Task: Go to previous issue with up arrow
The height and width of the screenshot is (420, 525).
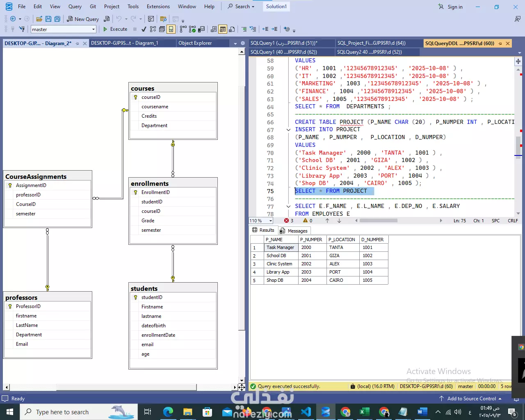Action: coord(327,221)
